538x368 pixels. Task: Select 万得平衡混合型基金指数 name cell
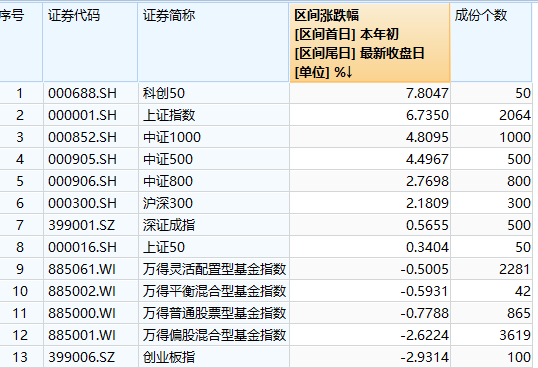[214, 291]
